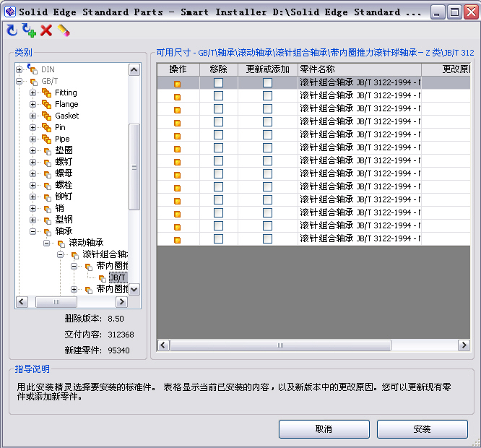Viewport: 481px width, 448px height.
Task: Click the category tree vertical scrollbar thumb
Action: [x=134, y=167]
